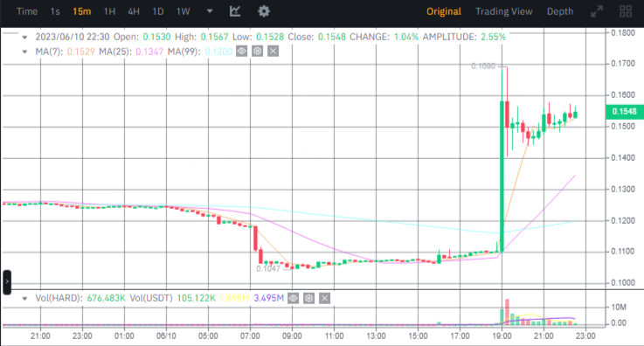Screen dimensions: 644x346
Task: Select the 1D interval
Action: [x=158, y=11]
